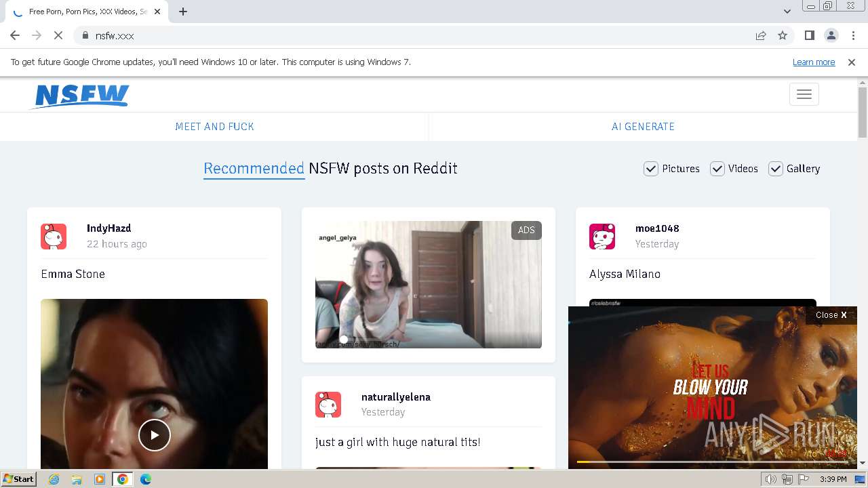Click Yesterday timestamp under naturallyelena
Image resolution: width=868 pixels, height=488 pixels.
click(x=383, y=412)
